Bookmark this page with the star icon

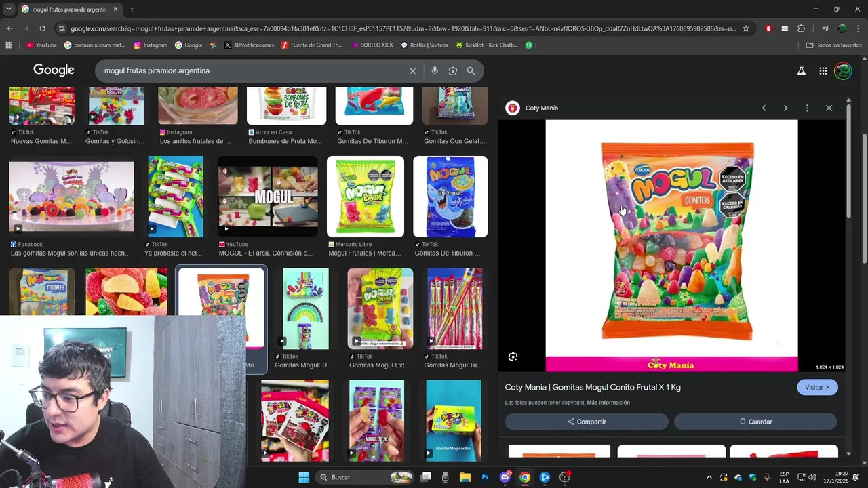coord(746,28)
